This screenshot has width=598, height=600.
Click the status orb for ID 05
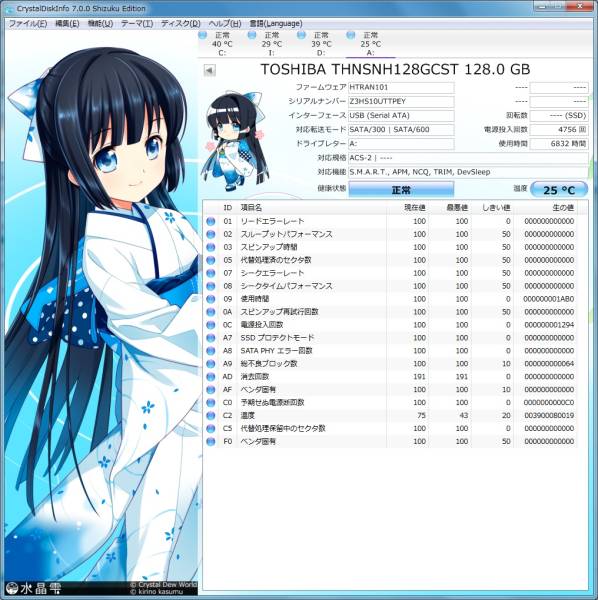[x=210, y=260]
